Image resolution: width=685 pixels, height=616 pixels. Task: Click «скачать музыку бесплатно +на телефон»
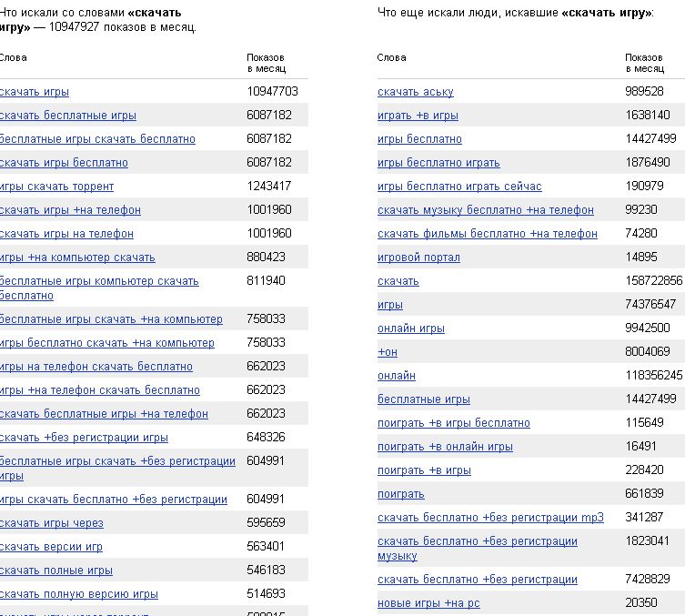486,209
